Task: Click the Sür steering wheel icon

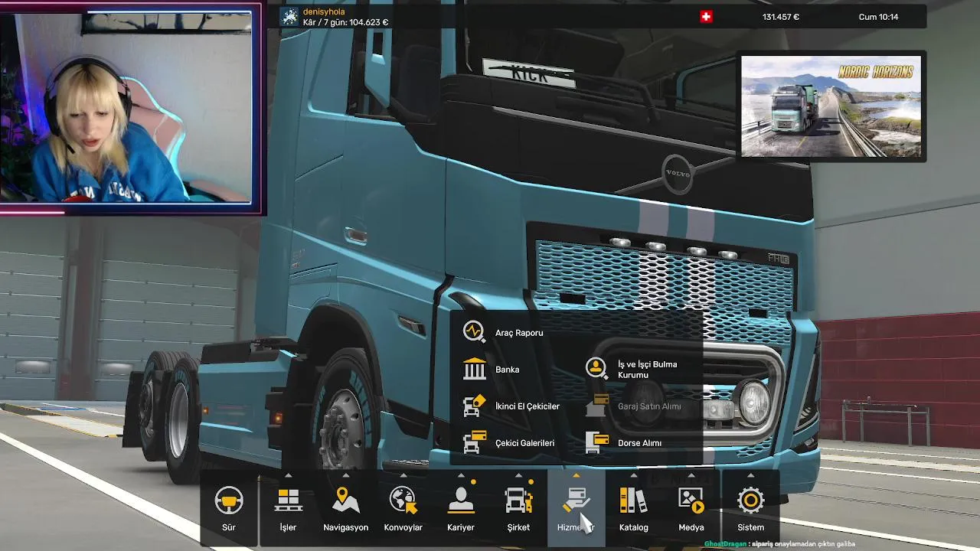Action: (229, 500)
